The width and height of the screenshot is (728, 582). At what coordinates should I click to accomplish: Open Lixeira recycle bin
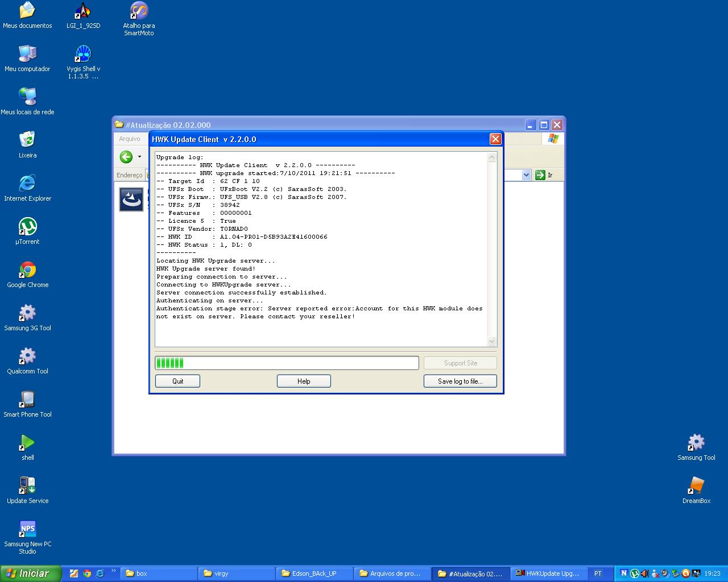point(27,145)
